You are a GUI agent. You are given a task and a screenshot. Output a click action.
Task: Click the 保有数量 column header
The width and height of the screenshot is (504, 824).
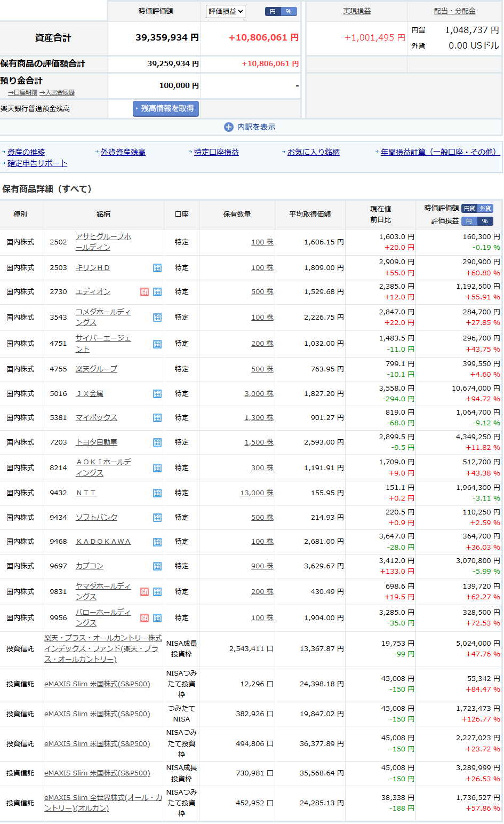[237, 215]
